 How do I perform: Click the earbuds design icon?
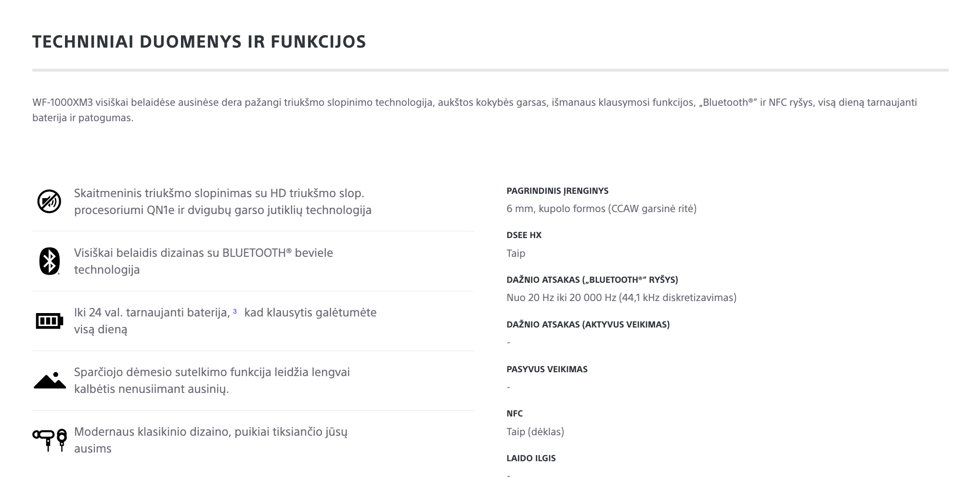coord(50,440)
